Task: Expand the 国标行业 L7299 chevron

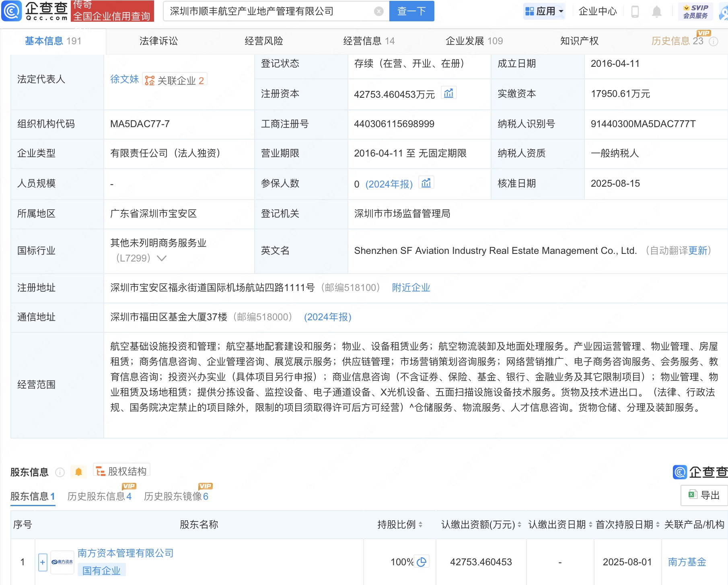Action: pyautogui.click(x=162, y=258)
